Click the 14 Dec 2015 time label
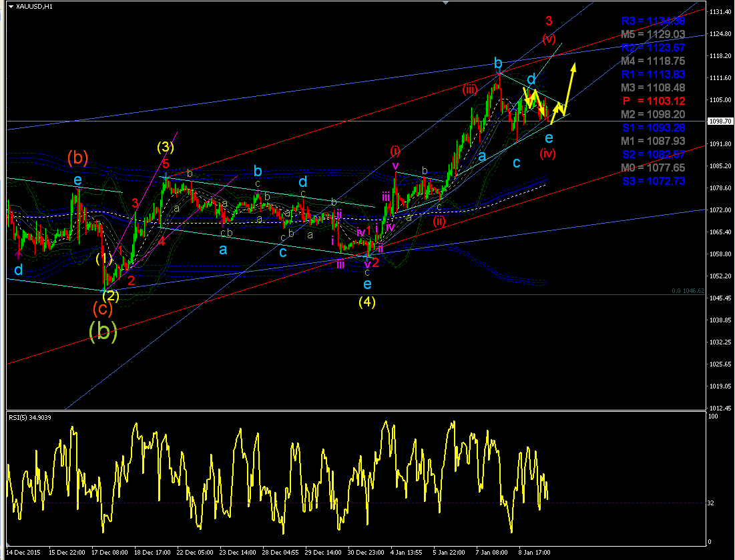The height and width of the screenshot is (560, 735). pyautogui.click(x=23, y=552)
